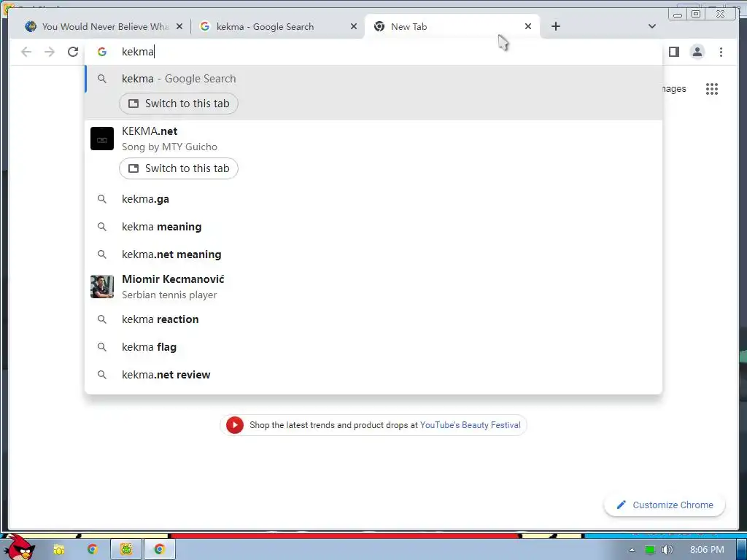Click the green network tray icon

click(650, 550)
